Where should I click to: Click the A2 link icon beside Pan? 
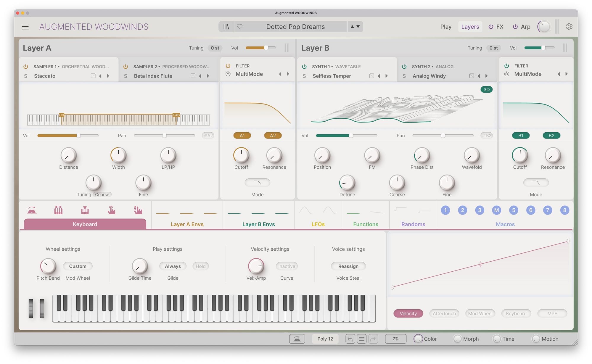pos(208,136)
